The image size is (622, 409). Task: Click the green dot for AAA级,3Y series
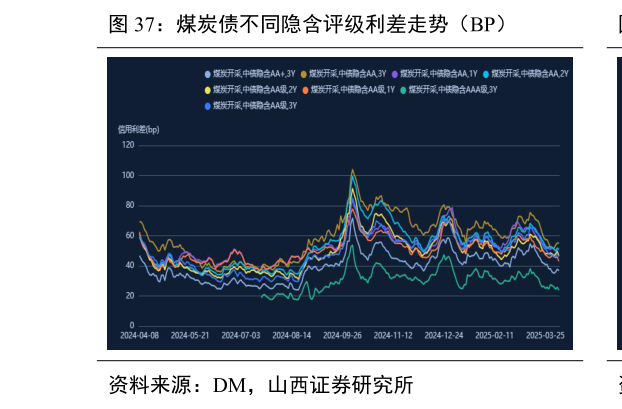pyautogui.click(x=403, y=90)
